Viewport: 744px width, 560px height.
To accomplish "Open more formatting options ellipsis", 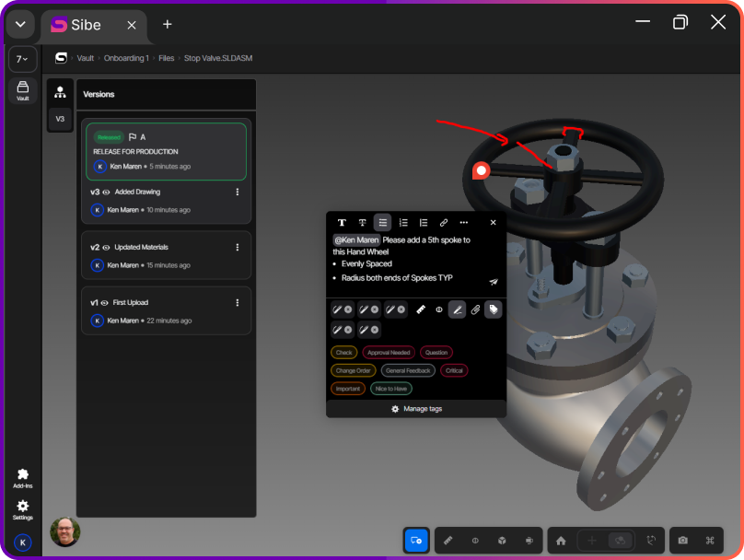I will (464, 223).
